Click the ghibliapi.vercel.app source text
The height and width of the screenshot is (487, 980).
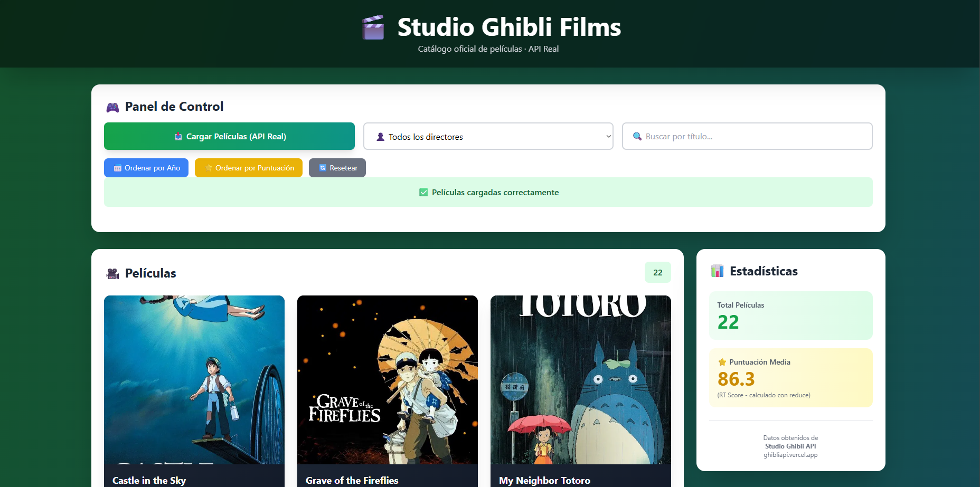(790, 455)
